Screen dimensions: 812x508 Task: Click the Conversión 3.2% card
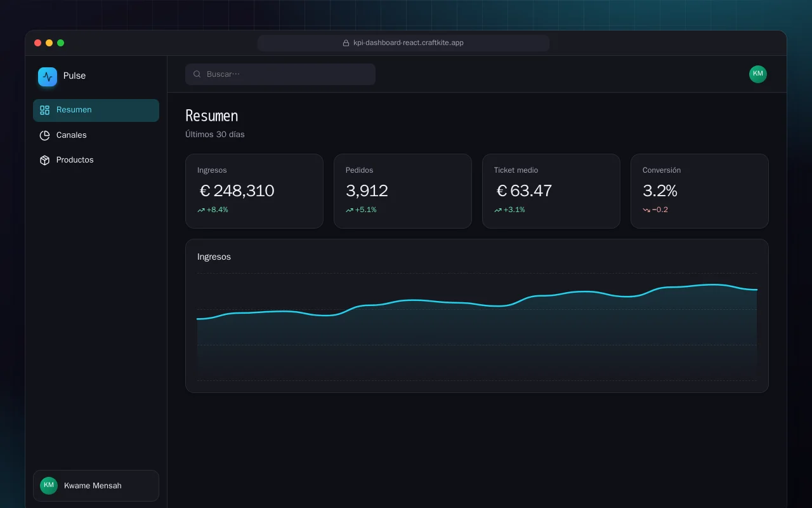(700, 191)
